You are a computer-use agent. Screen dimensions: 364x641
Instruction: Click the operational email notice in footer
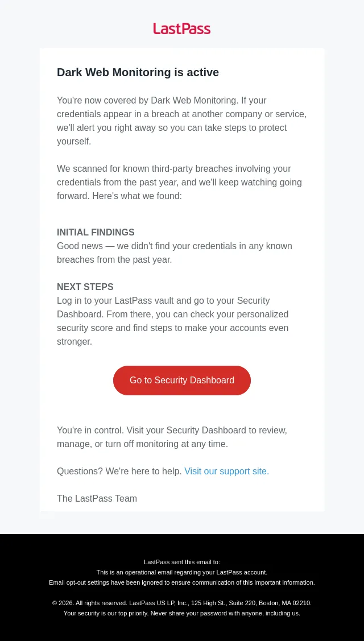[x=182, y=572]
